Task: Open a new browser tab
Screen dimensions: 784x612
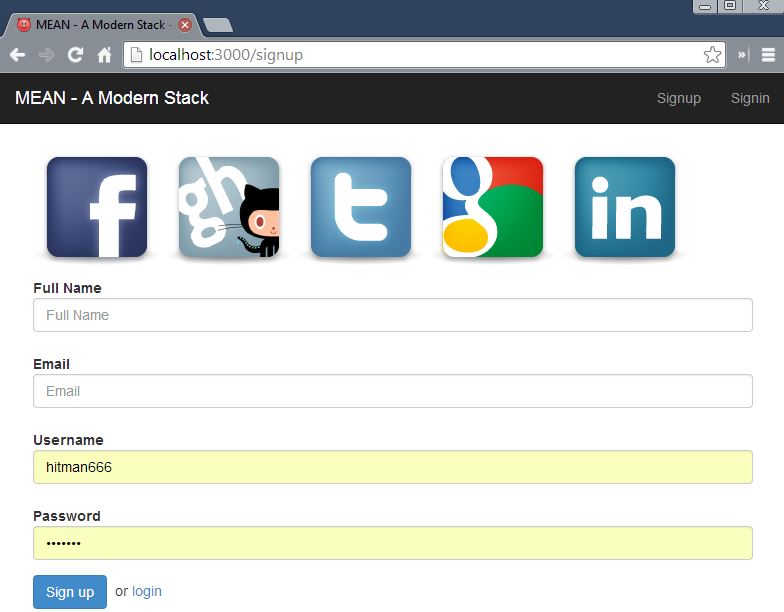Action: [x=218, y=25]
